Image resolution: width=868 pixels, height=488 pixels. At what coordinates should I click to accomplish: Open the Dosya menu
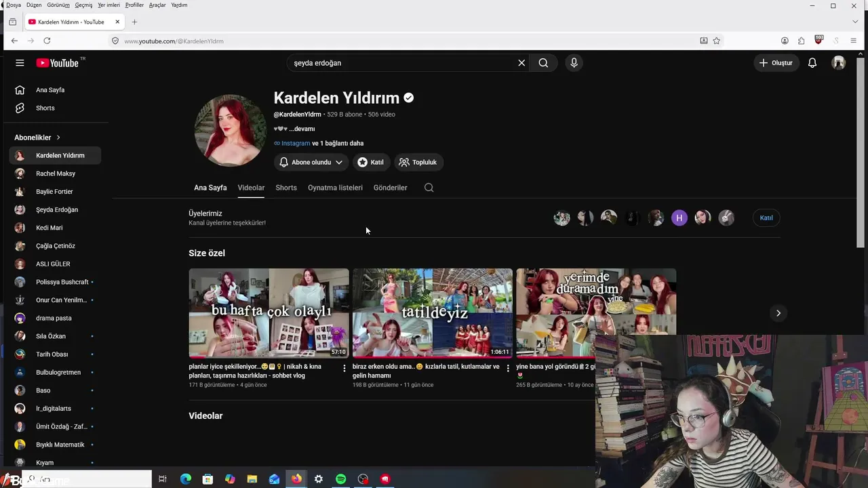click(14, 5)
